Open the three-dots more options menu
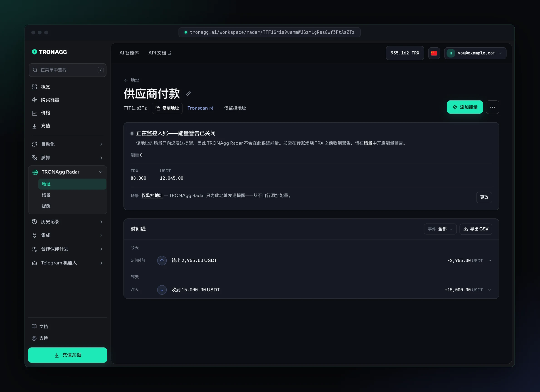This screenshot has height=392, width=540. click(492, 107)
